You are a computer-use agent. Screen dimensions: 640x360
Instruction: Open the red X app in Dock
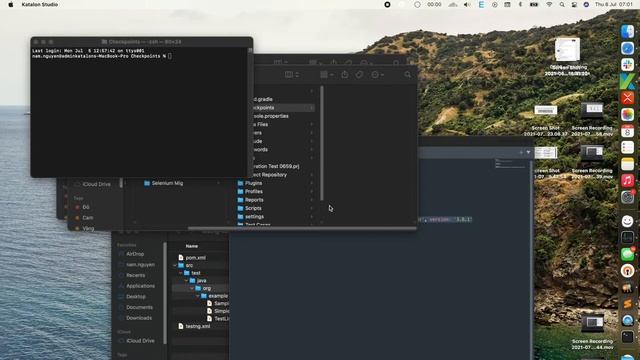click(627, 98)
